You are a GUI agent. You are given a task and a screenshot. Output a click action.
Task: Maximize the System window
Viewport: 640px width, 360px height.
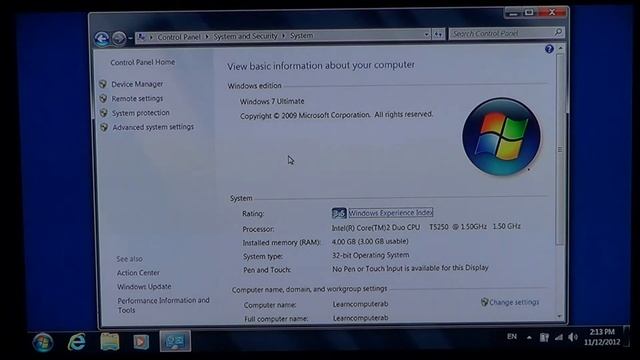click(x=529, y=13)
